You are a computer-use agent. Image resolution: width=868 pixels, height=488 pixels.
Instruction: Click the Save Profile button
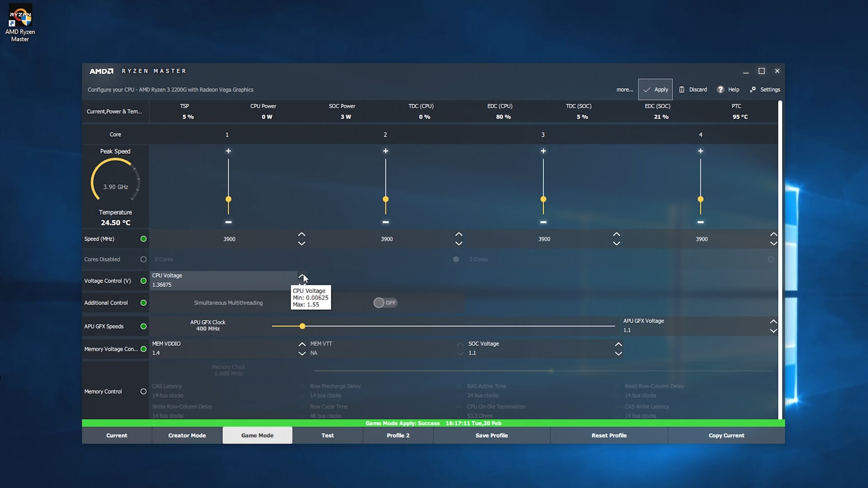pyautogui.click(x=492, y=435)
